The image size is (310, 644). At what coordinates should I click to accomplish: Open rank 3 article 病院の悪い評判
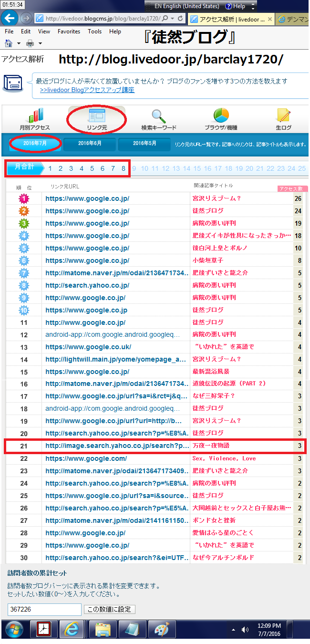coord(214,223)
